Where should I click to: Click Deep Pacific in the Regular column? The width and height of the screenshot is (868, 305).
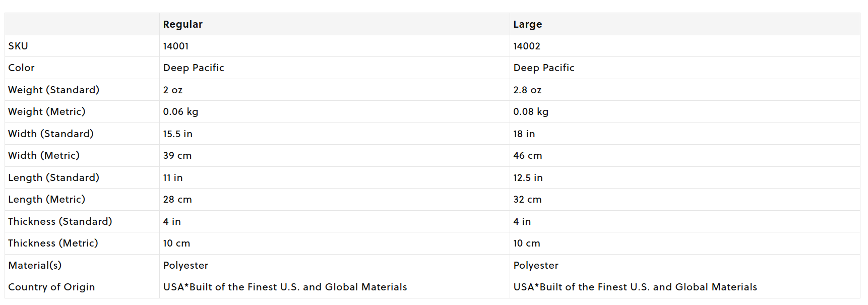194,68
